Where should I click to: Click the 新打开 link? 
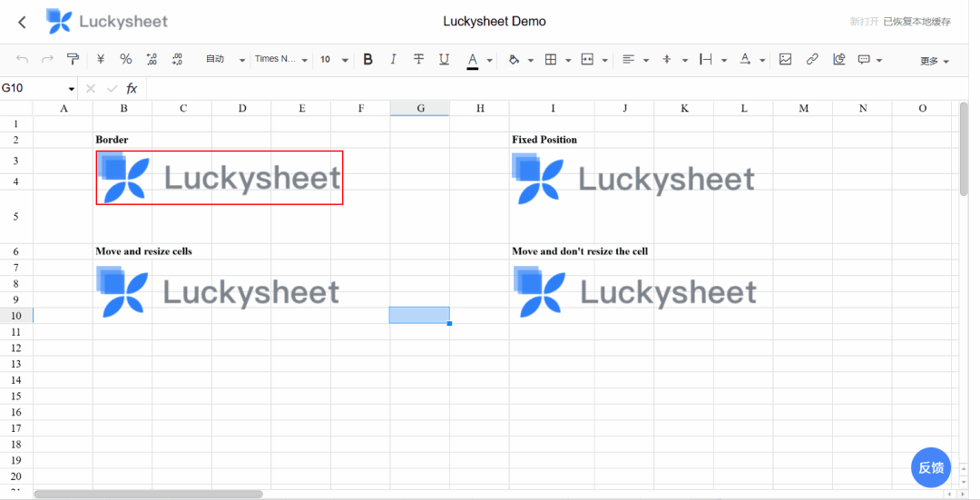coord(865,22)
